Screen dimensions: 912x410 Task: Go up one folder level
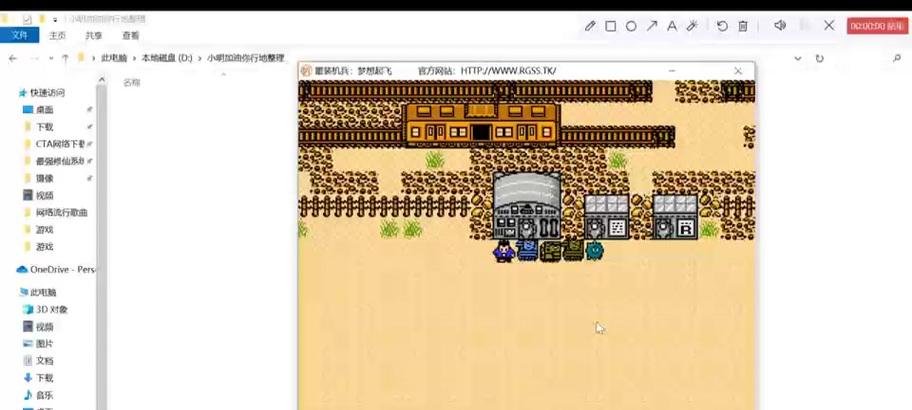point(65,58)
